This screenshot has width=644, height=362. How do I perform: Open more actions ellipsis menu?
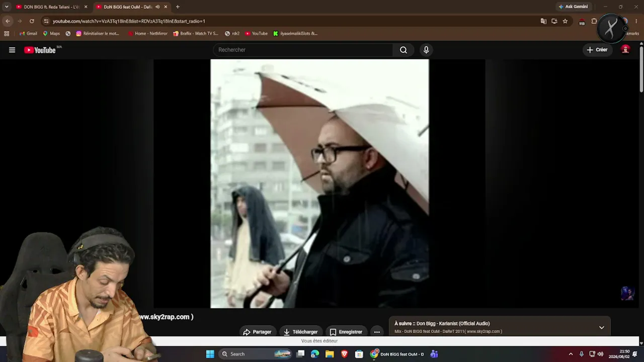tap(377, 332)
